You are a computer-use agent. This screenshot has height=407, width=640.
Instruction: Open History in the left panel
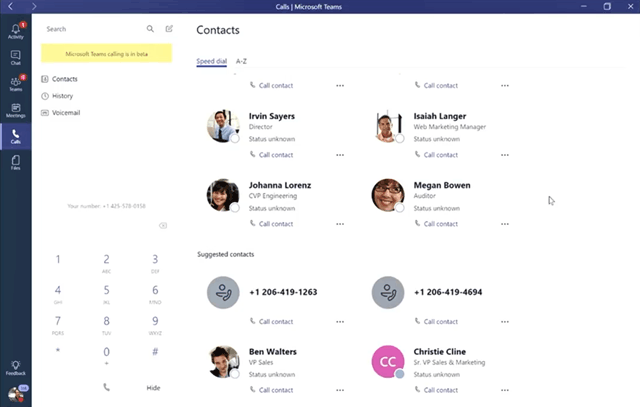tap(57, 96)
